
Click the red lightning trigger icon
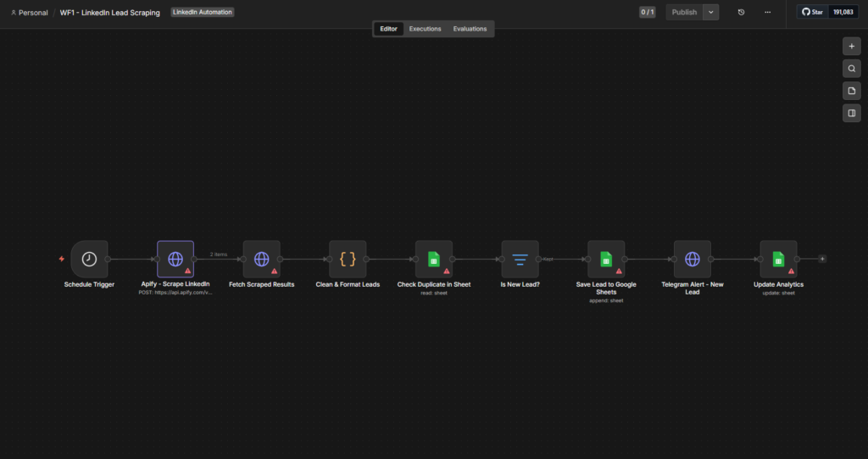61,259
